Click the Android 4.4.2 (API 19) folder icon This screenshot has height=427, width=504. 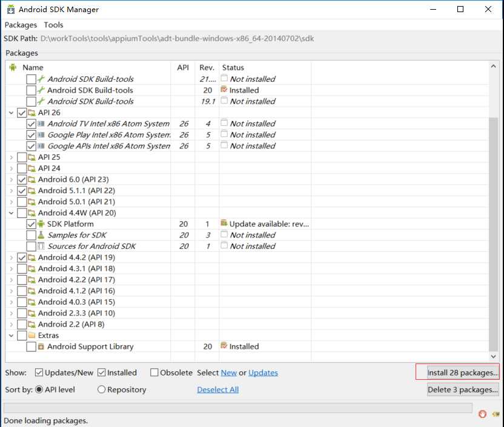pos(31,257)
